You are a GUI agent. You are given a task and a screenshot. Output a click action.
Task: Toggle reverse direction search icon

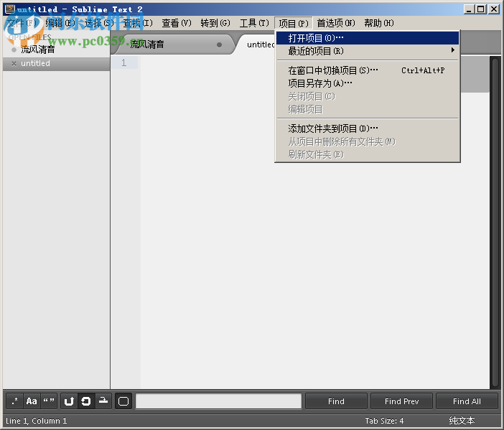tap(69, 401)
